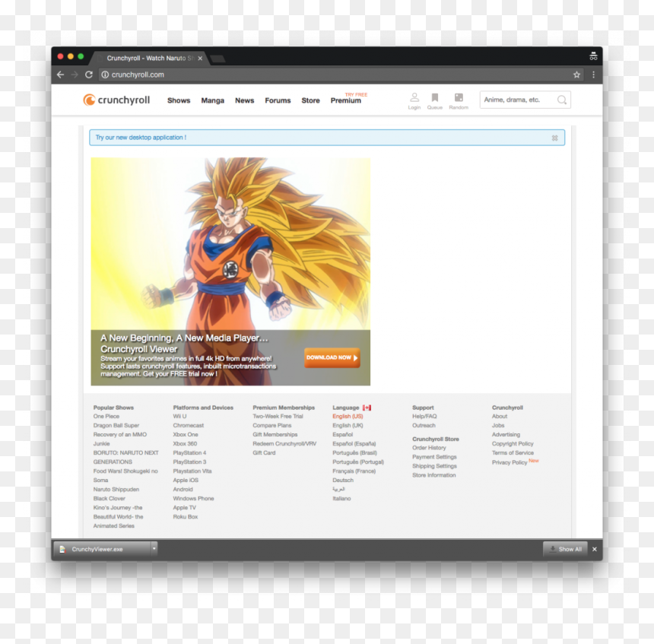This screenshot has width=654, height=644.
Task: Open the Copyright Policy link
Action: (513, 444)
